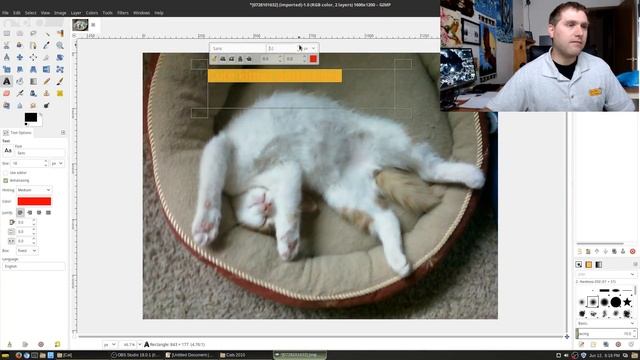
Task: Select the Pencil tool
Action: [x=47, y=81]
